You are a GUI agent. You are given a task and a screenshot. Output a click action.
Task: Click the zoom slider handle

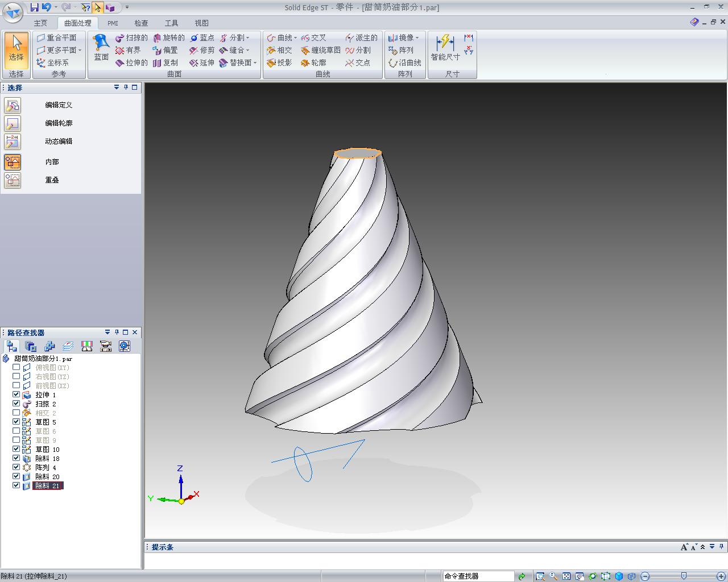pos(684,576)
